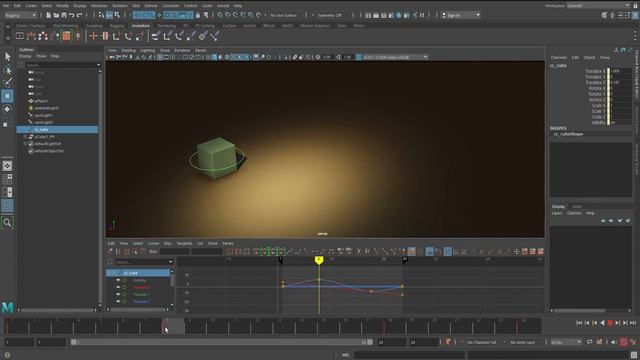Image resolution: width=640 pixels, height=360 pixels.
Task: Click the red Auto Keyframe toggle icon
Action: [623, 342]
